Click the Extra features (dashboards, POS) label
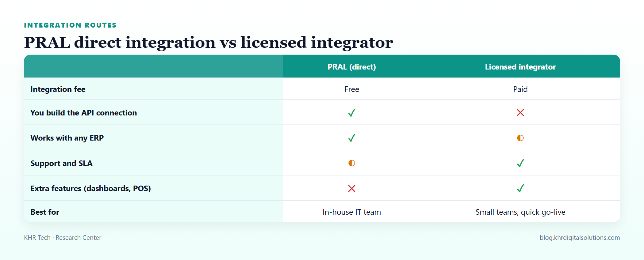This screenshot has width=644, height=260. 91,188
